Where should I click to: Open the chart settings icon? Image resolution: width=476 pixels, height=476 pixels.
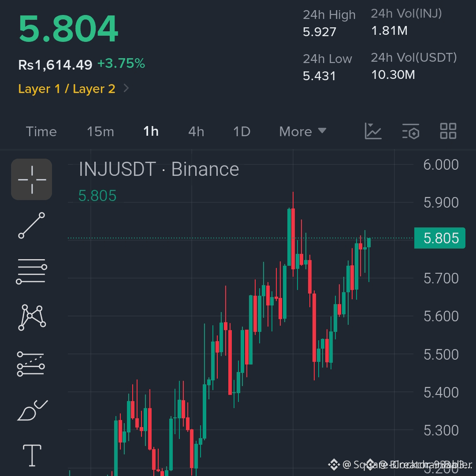coord(411,131)
